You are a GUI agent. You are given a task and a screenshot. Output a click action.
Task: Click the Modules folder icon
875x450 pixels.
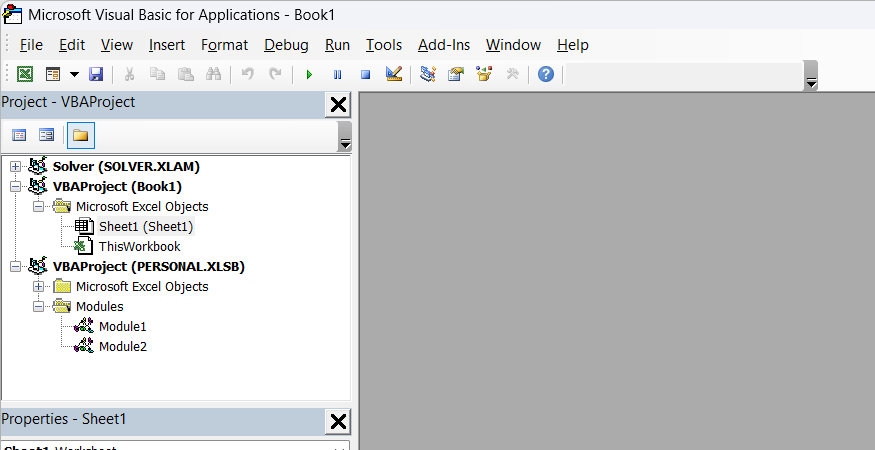[61, 307]
